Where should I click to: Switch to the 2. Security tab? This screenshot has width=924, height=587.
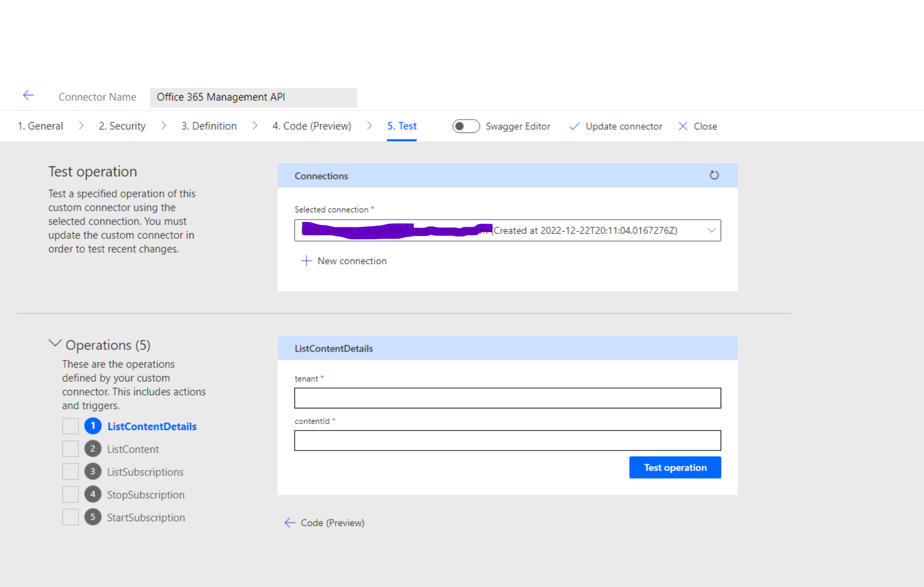(x=122, y=126)
